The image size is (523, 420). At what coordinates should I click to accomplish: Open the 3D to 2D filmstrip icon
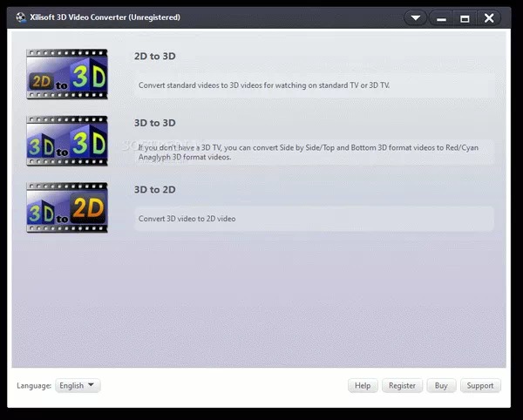67,207
